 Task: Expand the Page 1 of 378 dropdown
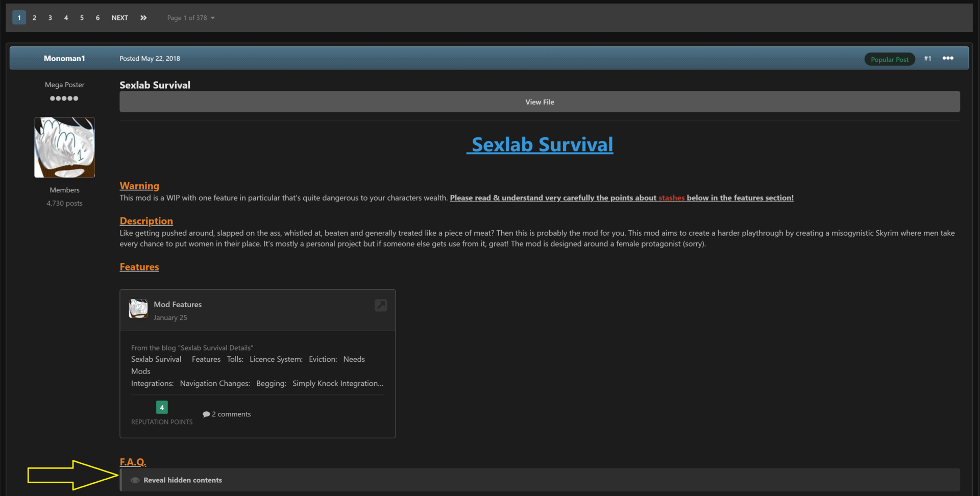point(191,18)
